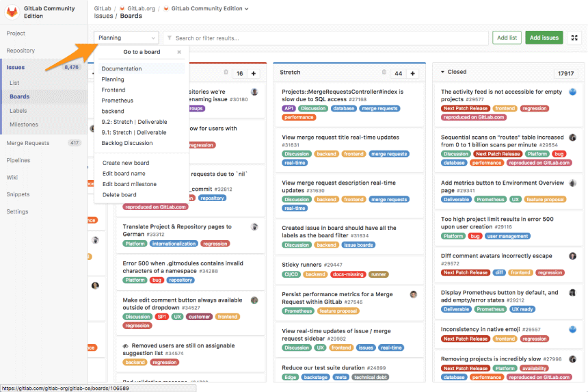Click the API label on MergeRequestsController card
Viewport: 588px width, 392px height.
(289, 108)
